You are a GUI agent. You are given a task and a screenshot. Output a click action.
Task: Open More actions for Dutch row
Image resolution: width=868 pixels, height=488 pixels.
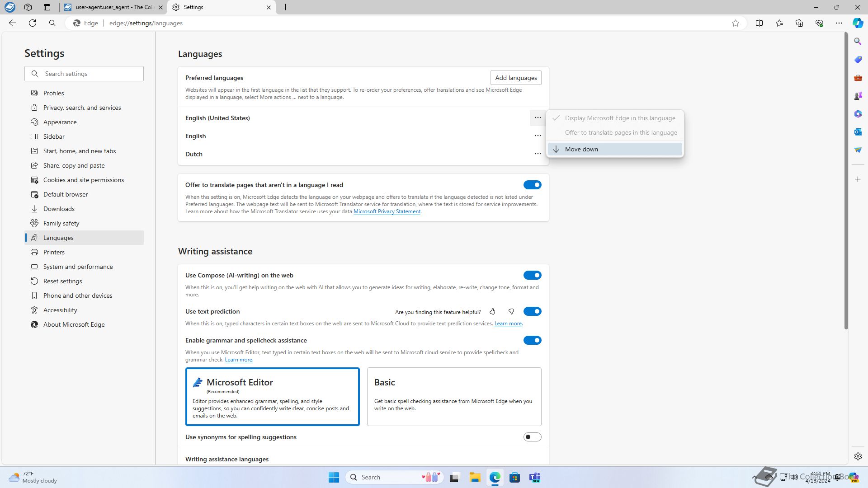(538, 154)
